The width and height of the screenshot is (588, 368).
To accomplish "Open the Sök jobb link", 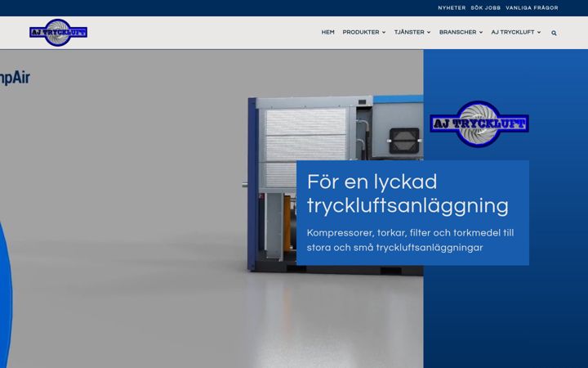I will tap(486, 7).
